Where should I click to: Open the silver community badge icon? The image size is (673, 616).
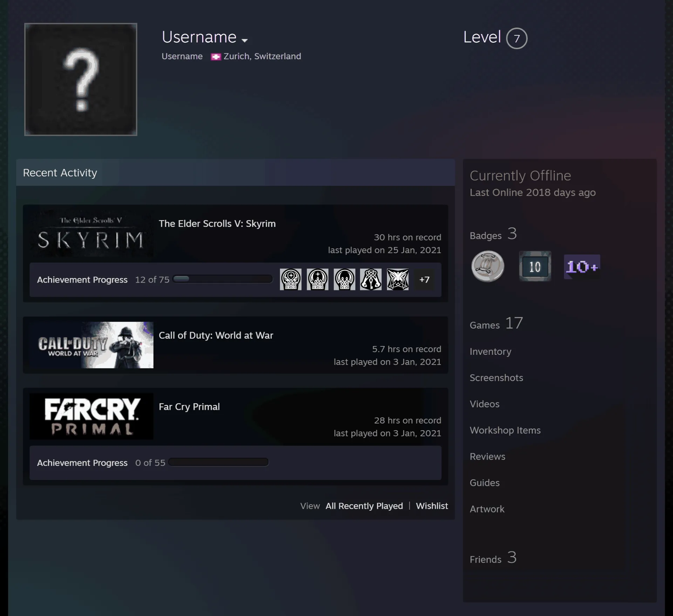click(488, 266)
